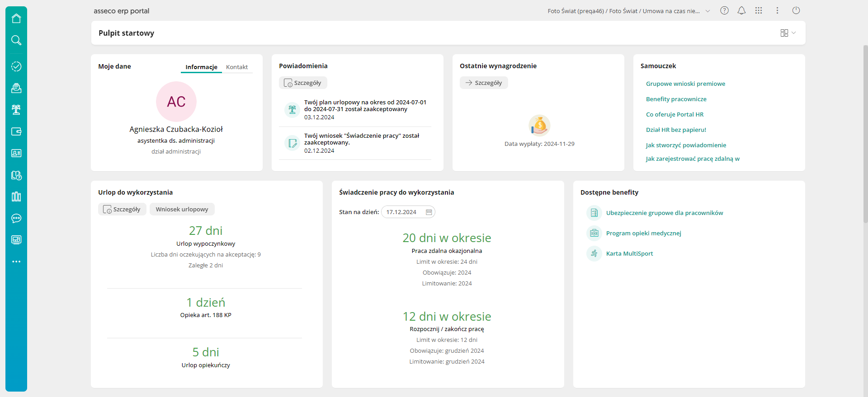Open Jak zarejestrować pracę zdalną tutorial link

(x=693, y=159)
